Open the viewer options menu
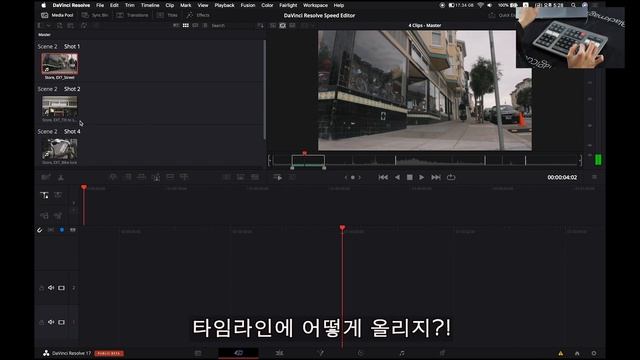640x360 pixels. 594,177
